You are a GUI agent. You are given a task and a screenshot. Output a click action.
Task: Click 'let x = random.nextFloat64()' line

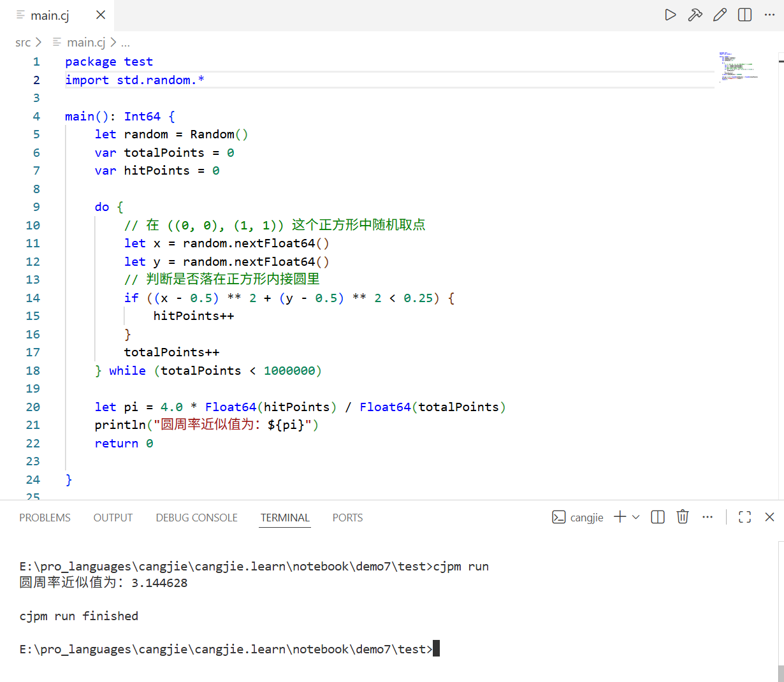tap(227, 243)
